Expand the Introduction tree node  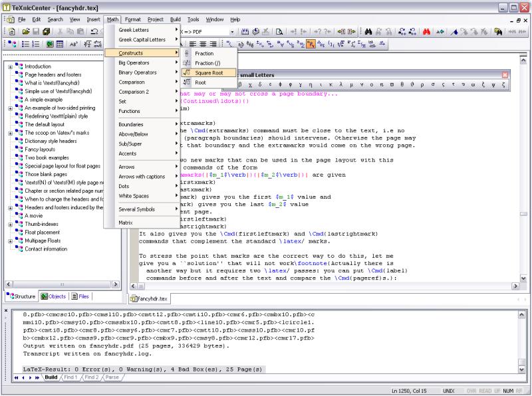(10, 67)
